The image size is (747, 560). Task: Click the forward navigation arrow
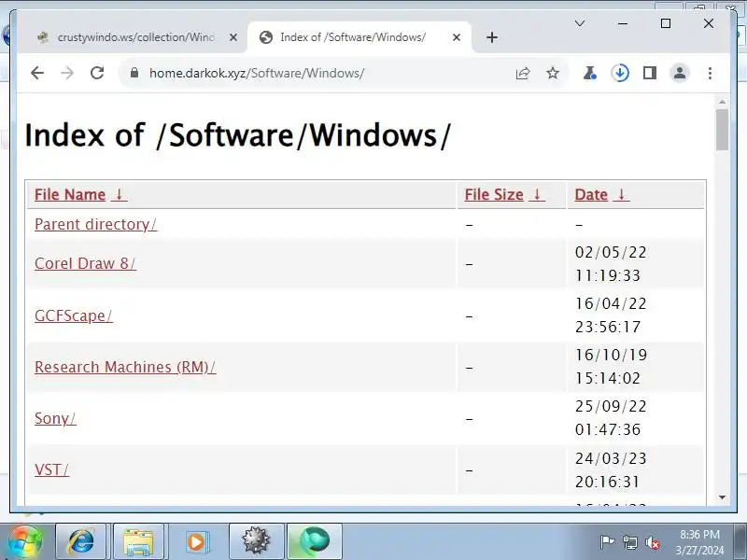67,74
